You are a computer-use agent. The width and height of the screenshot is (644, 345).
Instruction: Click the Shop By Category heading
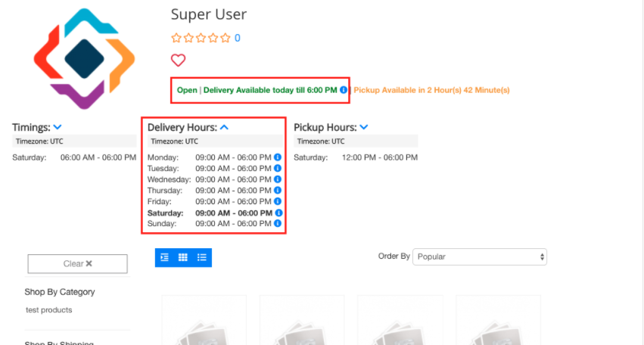(x=60, y=292)
